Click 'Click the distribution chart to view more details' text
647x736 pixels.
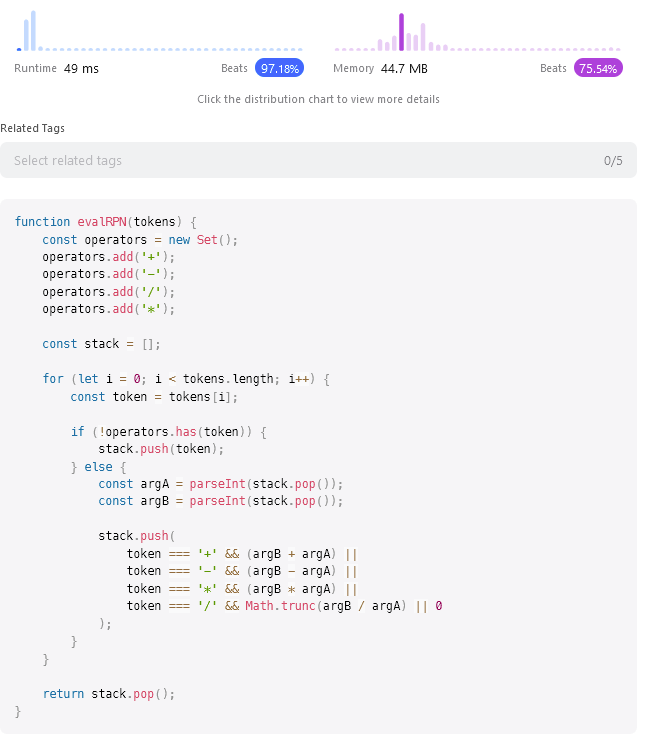318,99
